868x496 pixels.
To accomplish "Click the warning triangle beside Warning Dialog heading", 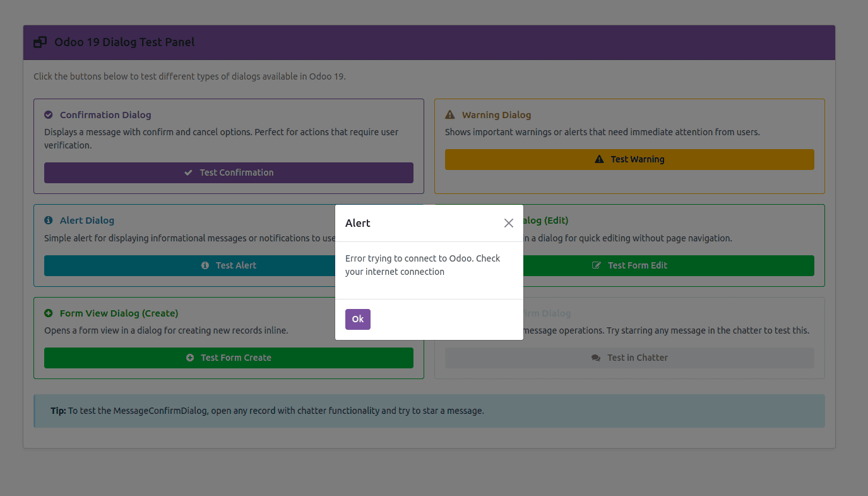I will pos(449,114).
